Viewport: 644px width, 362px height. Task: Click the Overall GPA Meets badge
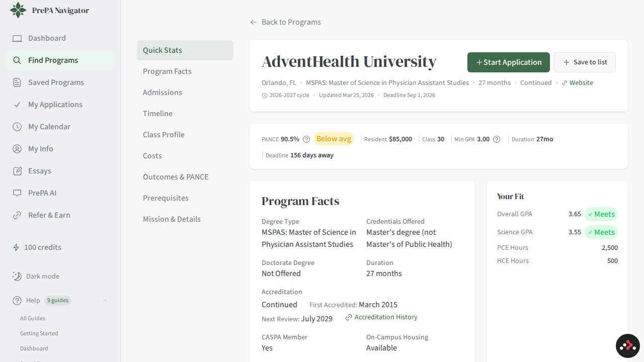click(601, 214)
